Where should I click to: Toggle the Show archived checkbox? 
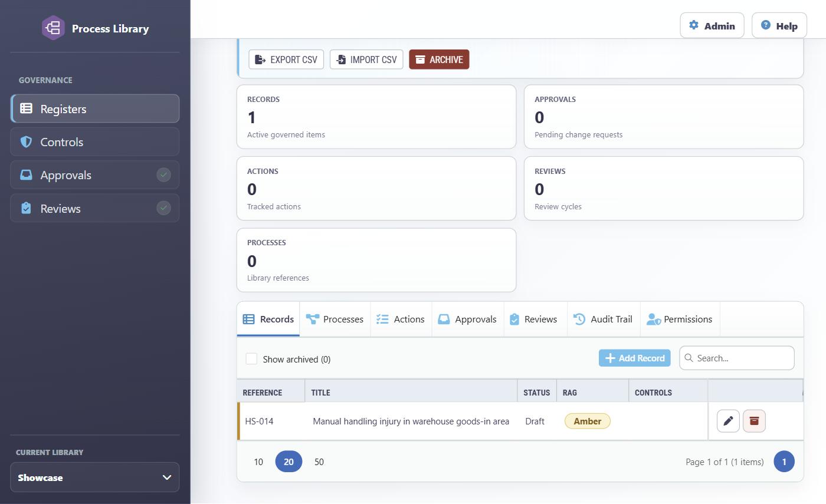tap(251, 358)
